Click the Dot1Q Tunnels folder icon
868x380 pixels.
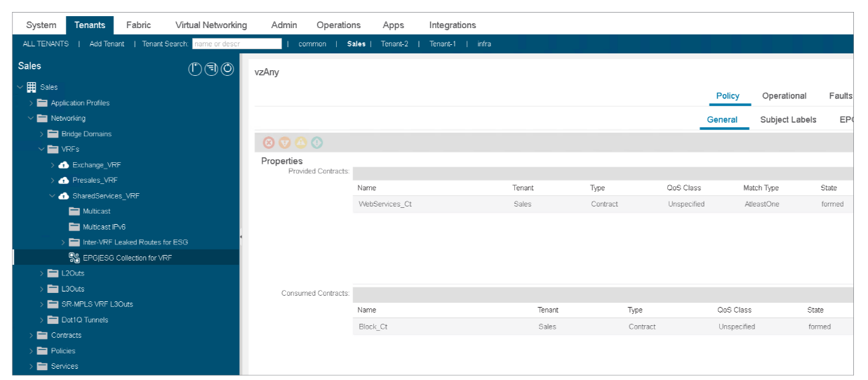(x=53, y=320)
